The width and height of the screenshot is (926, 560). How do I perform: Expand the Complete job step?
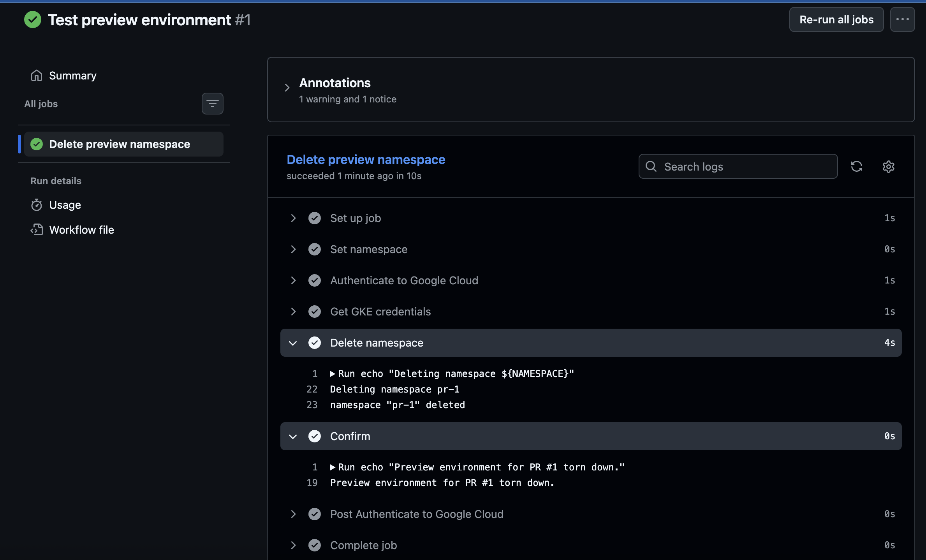(x=293, y=545)
